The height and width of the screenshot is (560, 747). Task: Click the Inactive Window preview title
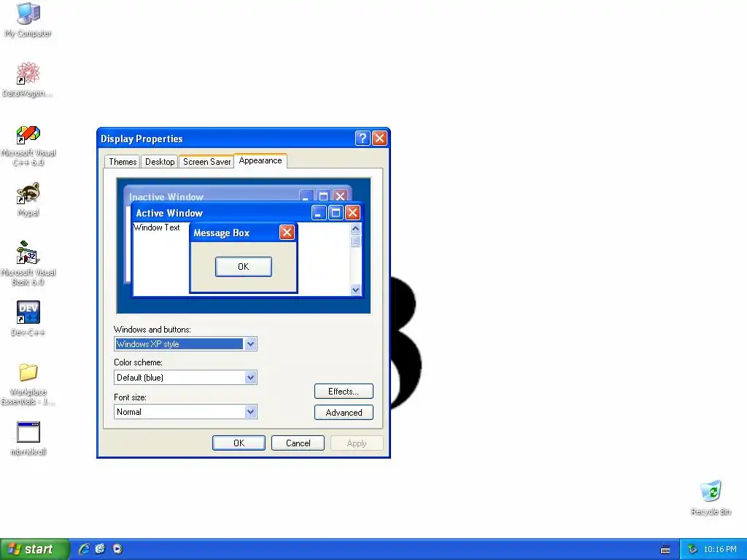[166, 197]
